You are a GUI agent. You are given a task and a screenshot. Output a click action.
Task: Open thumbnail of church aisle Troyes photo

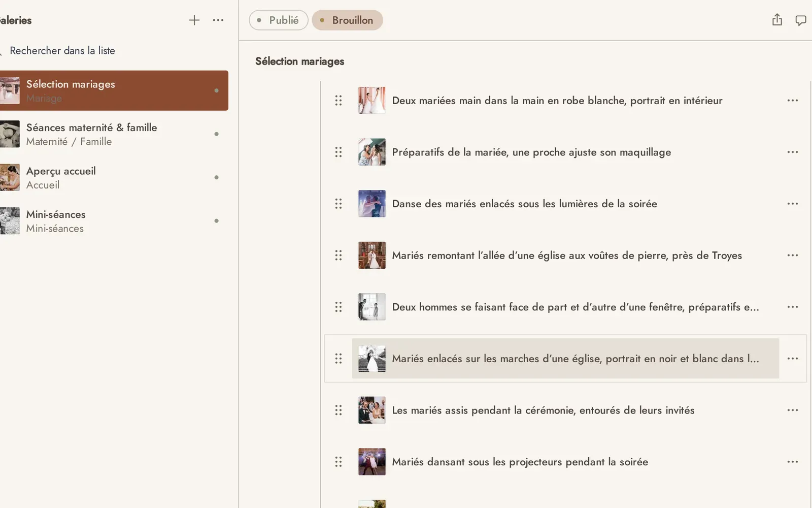[x=372, y=255]
